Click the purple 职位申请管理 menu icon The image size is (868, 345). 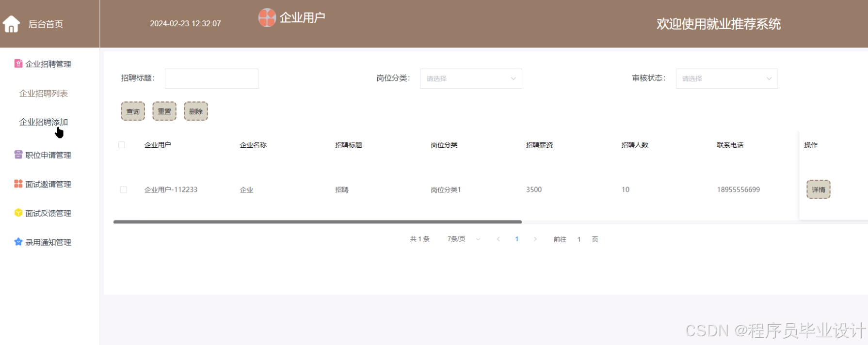18,155
